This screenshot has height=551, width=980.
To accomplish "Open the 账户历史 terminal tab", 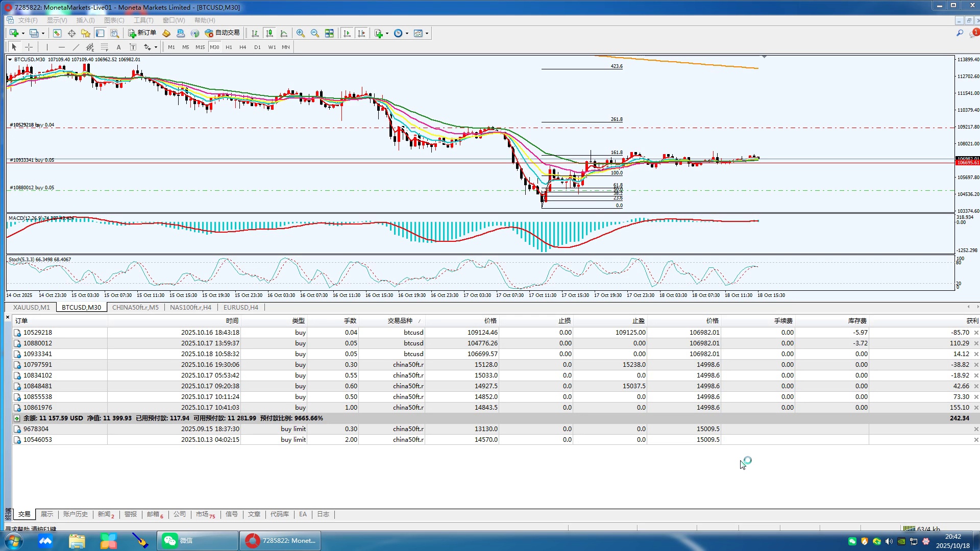I will (75, 514).
